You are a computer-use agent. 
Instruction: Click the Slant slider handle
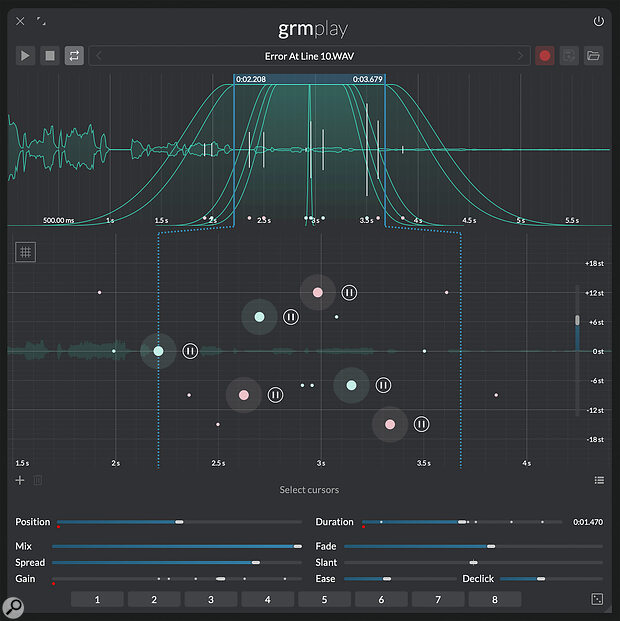pos(473,563)
